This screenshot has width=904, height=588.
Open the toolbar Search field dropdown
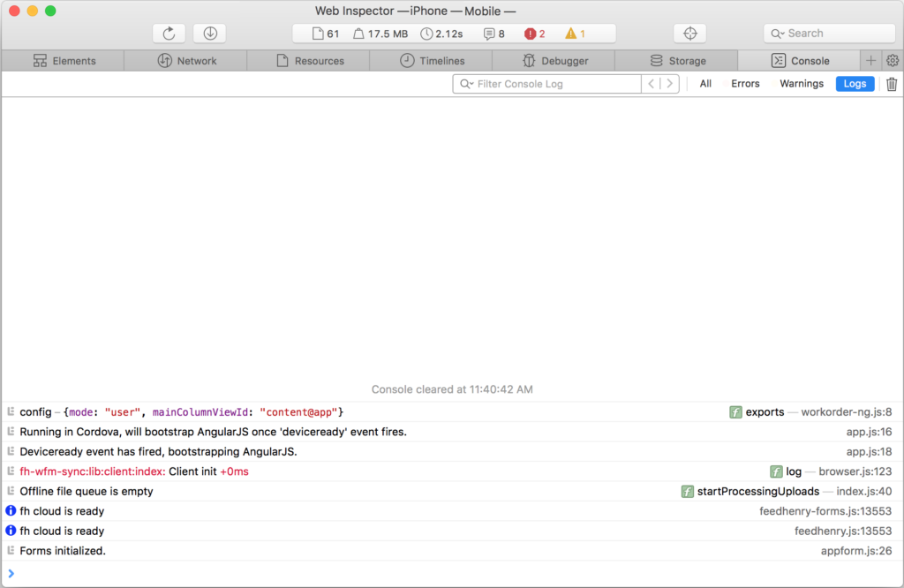coord(776,34)
